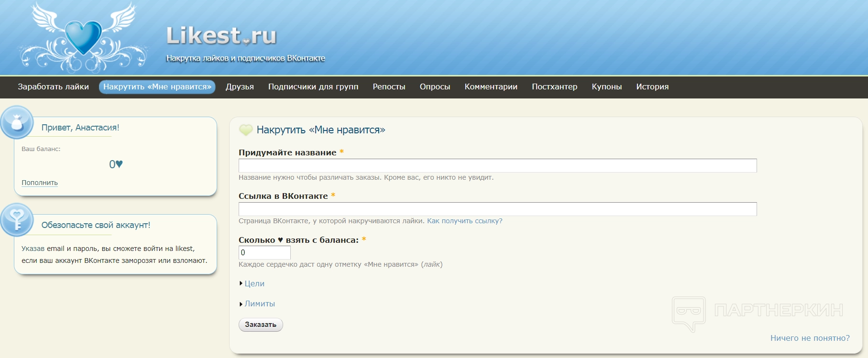Open the «Постхантер» menu item

point(555,87)
